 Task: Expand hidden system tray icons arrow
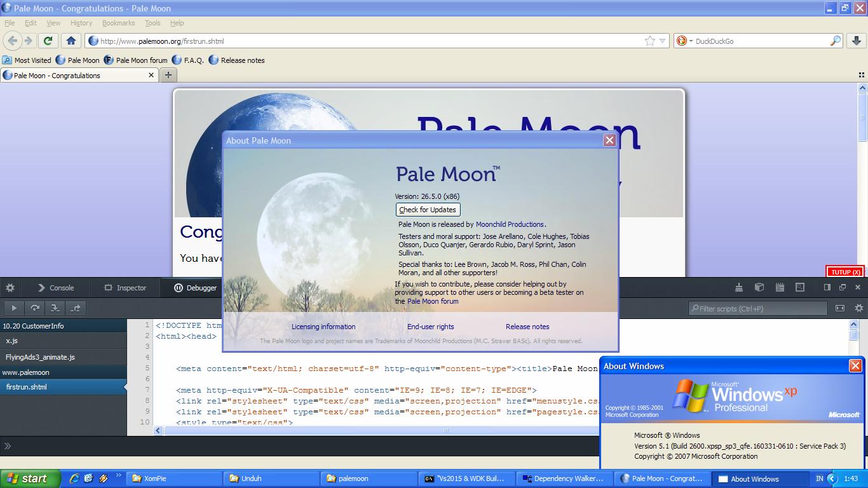832,478
